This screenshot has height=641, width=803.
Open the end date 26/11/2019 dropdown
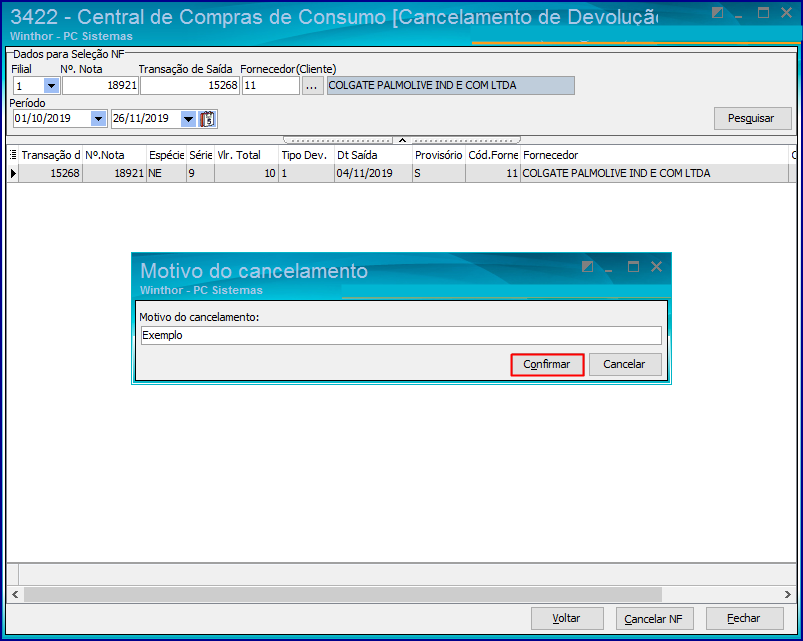tap(188, 119)
